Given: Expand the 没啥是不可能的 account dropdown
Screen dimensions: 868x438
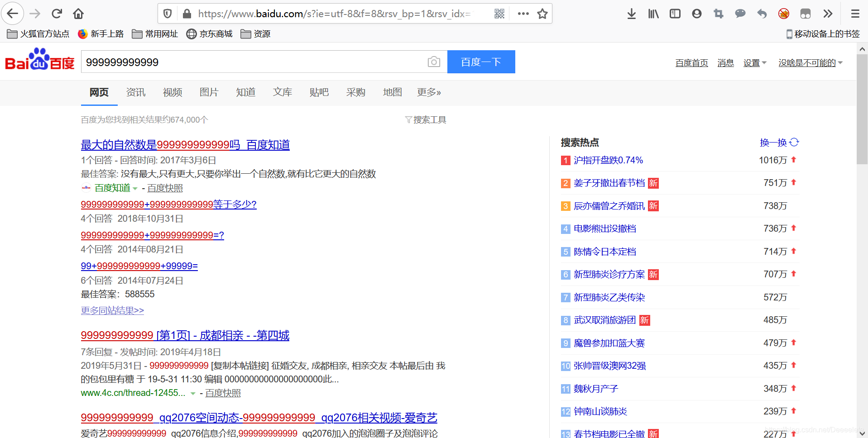Looking at the screenshot, I should click(x=810, y=63).
